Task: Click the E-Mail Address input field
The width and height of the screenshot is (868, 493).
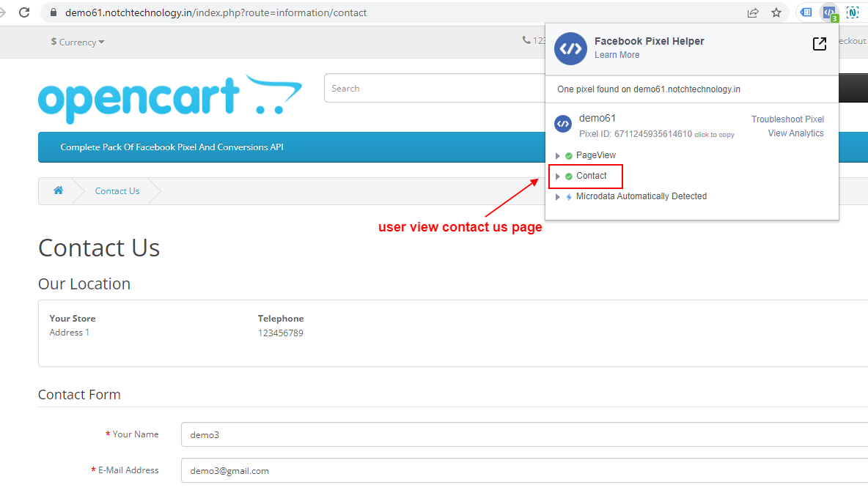Action: (x=524, y=470)
